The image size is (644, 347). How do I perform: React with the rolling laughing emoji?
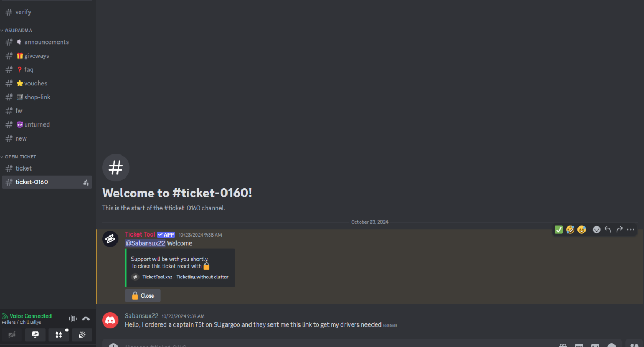point(570,230)
